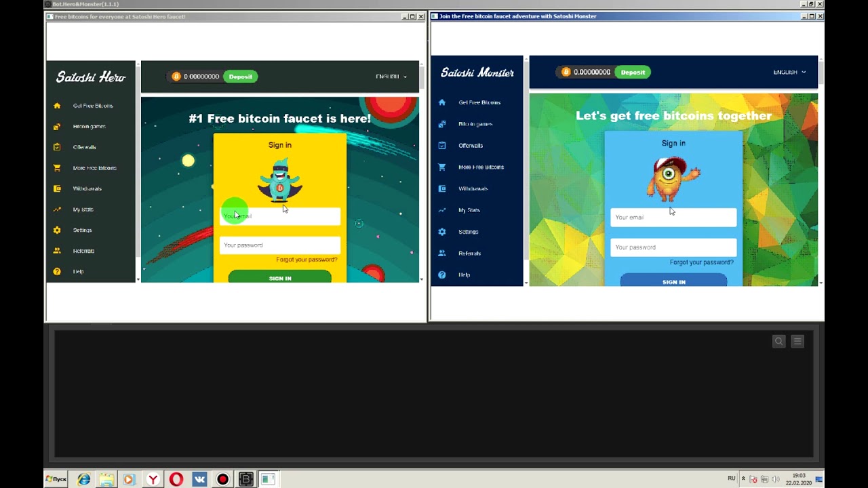Viewport: 868px width, 488px height.
Task: Open the file explorer folder on the taskbar
Action: click(x=106, y=479)
